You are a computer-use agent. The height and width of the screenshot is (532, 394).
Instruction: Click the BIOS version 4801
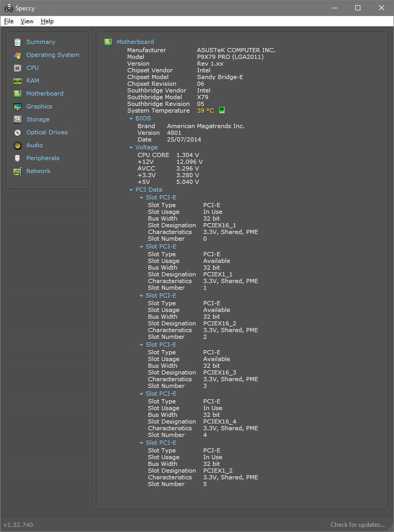174,133
